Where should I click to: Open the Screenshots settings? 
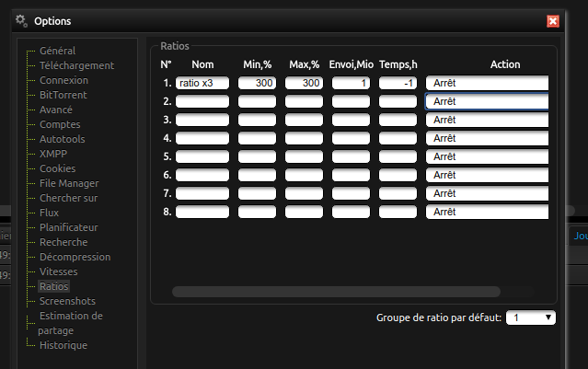66,301
